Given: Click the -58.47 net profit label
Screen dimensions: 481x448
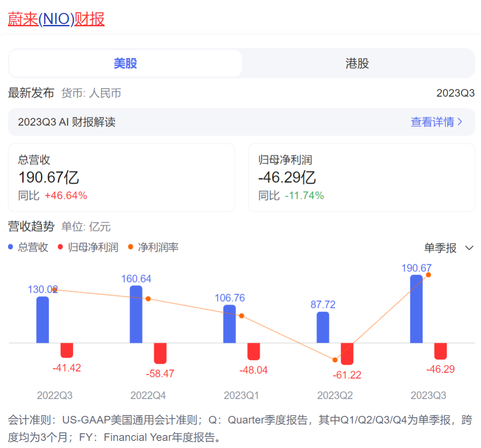Looking at the screenshot, I should (160, 374).
